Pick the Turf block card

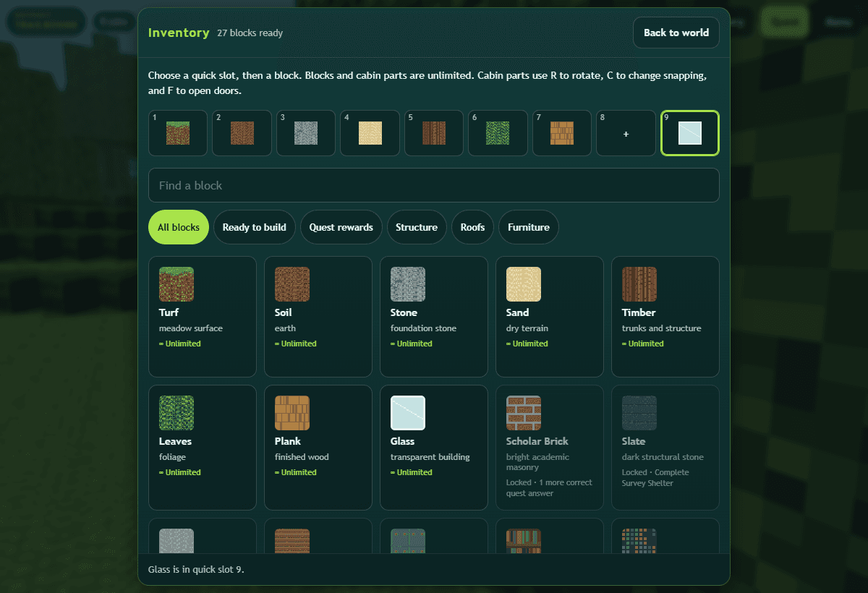pos(203,317)
